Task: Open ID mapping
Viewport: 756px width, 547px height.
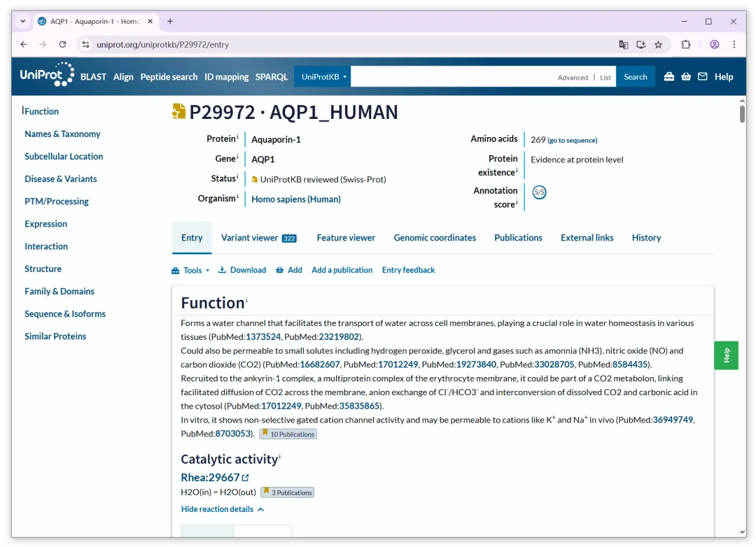Action: tap(227, 77)
